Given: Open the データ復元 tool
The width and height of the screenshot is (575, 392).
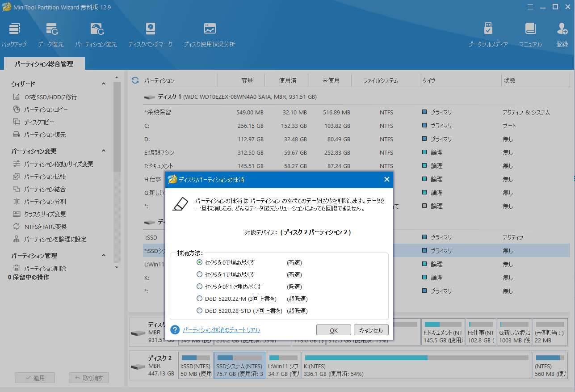Looking at the screenshot, I should 50,35.
